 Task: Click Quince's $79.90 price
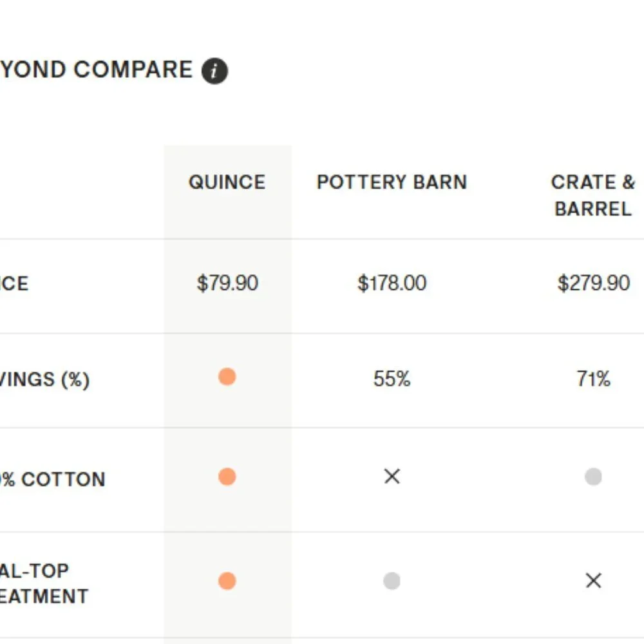(x=227, y=283)
